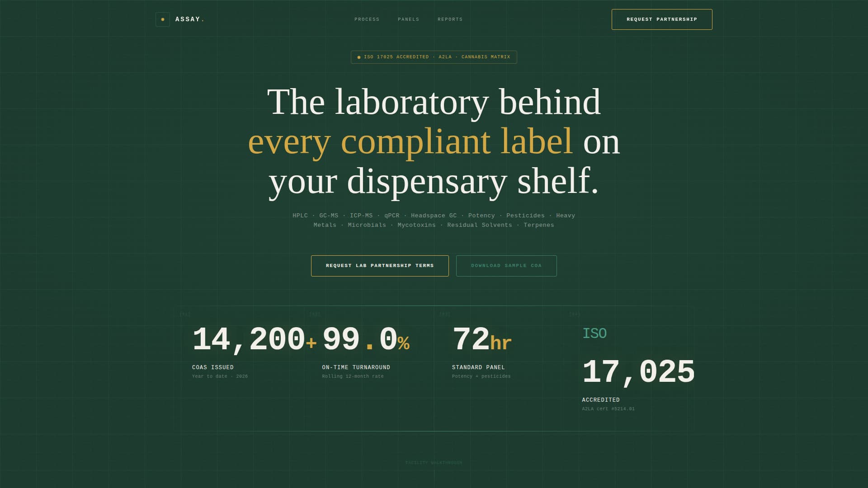Select the teal ISO label in the stats row
868x488 pixels.
click(594, 334)
